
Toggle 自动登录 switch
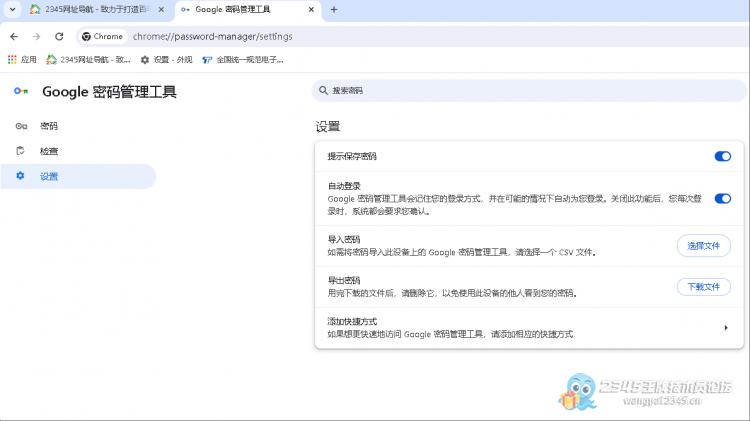click(x=722, y=199)
